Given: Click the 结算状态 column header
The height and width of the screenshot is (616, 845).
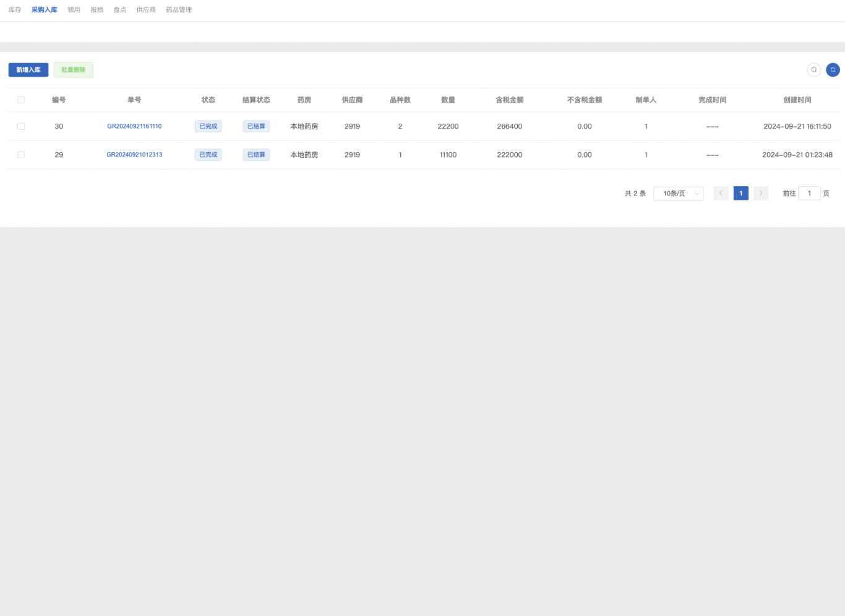Looking at the screenshot, I should tap(256, 100).
